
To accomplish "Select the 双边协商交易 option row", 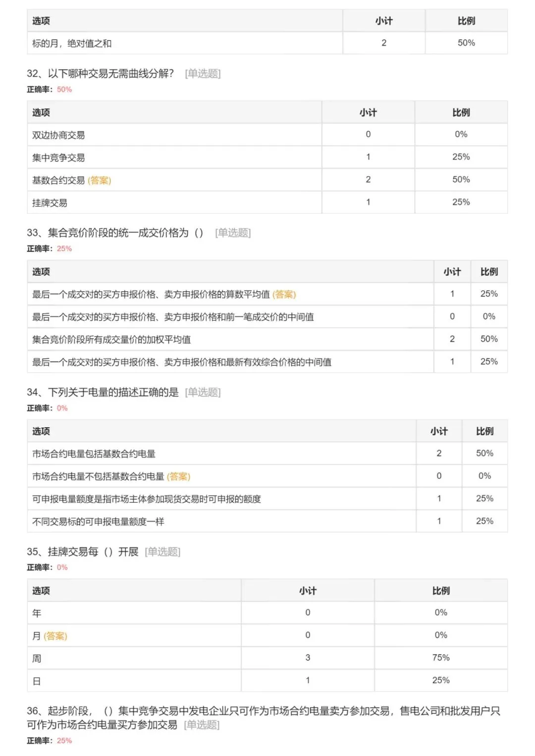I will coord(267,135).
